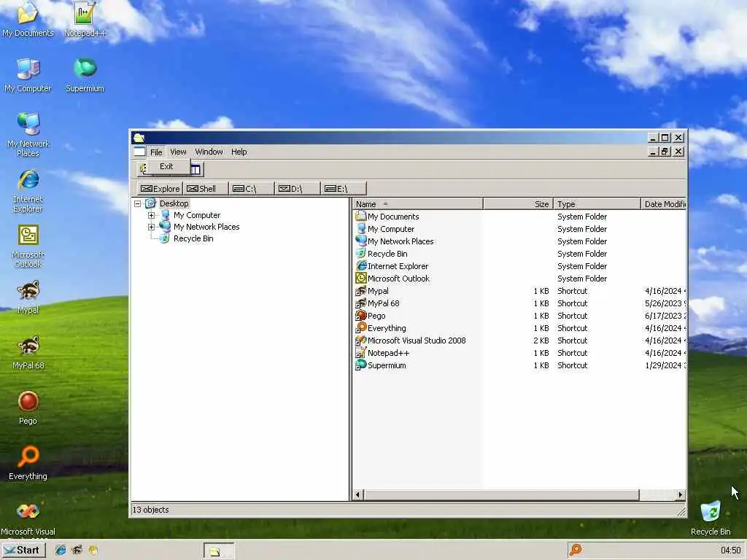Expand My Network Places in the tree

pyautogui.click(x=152, y=227)
